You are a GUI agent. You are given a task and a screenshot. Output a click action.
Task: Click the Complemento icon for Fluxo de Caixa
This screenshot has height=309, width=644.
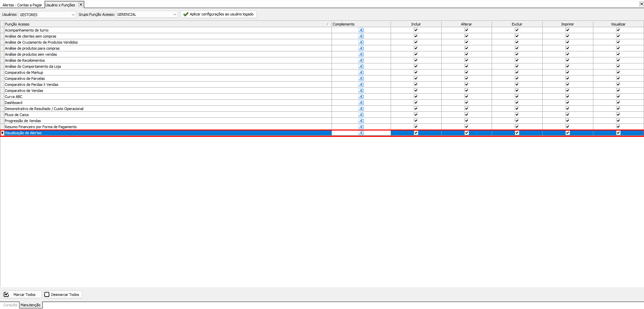pyautogui.click(x=361, y=115)
